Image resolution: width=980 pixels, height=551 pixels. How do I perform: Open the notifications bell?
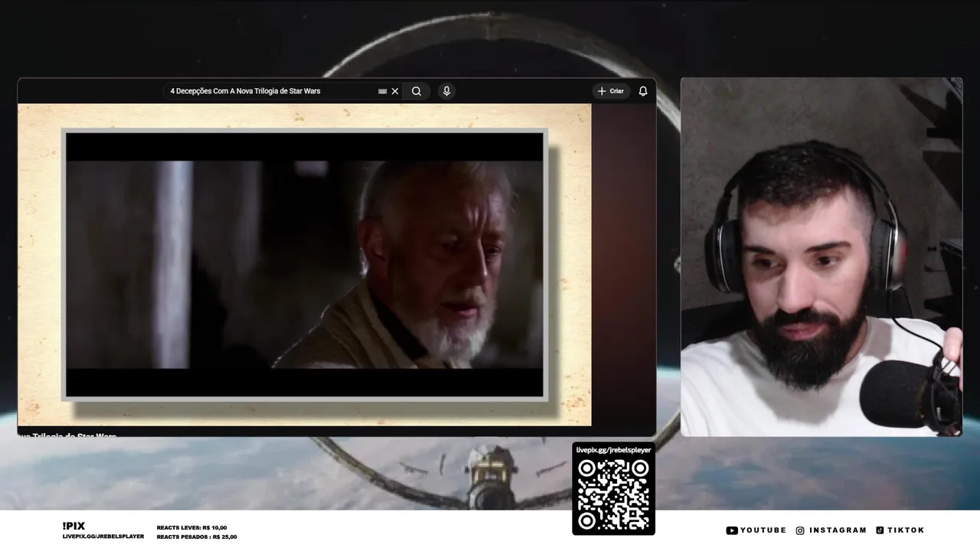click(x=643, y=91)
